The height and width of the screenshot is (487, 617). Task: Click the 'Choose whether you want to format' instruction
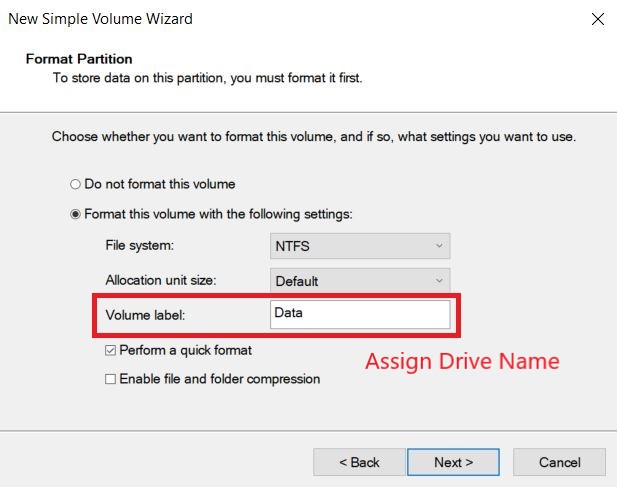(x=314, y=137)
